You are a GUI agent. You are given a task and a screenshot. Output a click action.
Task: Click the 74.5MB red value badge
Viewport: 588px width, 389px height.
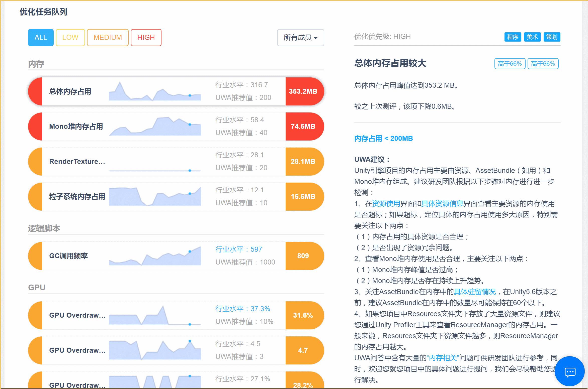pos(305,126)
